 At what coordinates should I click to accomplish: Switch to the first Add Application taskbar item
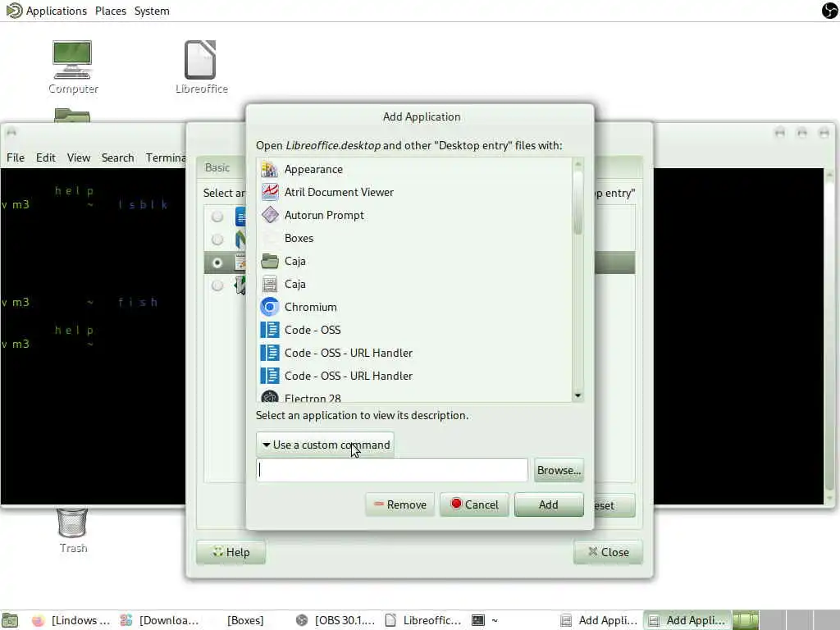(x=599, y=620)
